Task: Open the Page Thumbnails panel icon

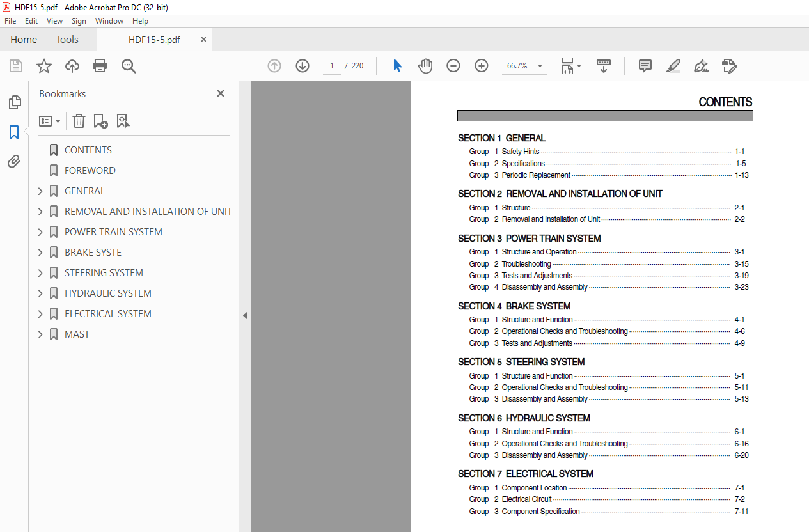Action: pyautogui.click(x=14, y=102)
